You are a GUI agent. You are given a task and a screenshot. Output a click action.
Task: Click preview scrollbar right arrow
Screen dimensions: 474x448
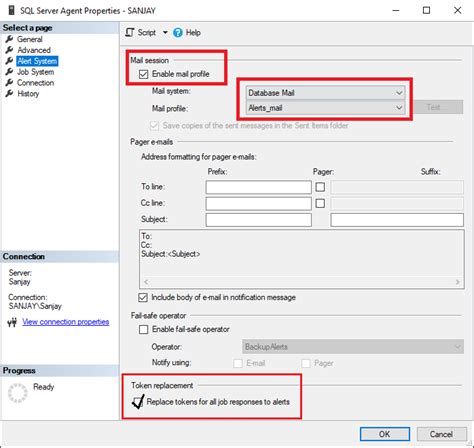458,282
